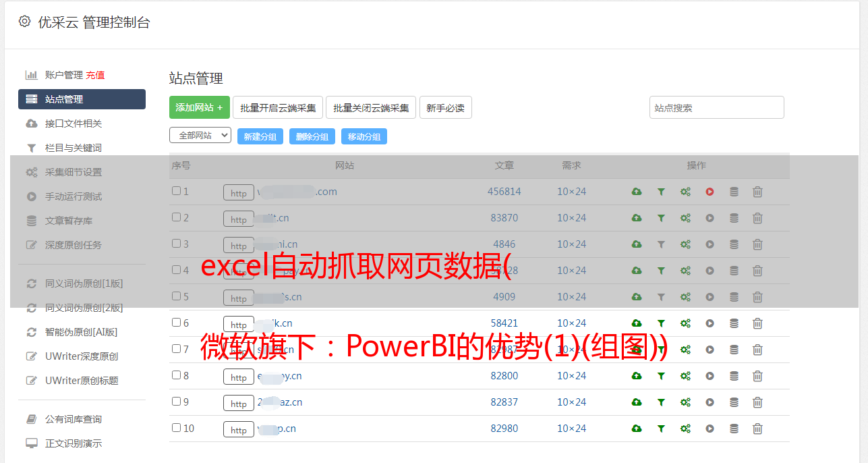Image resolution: width=868 pixels, height=463 pixels.
Task: Tick the checkbox for site row 2
Action: [x=176, y=217]
